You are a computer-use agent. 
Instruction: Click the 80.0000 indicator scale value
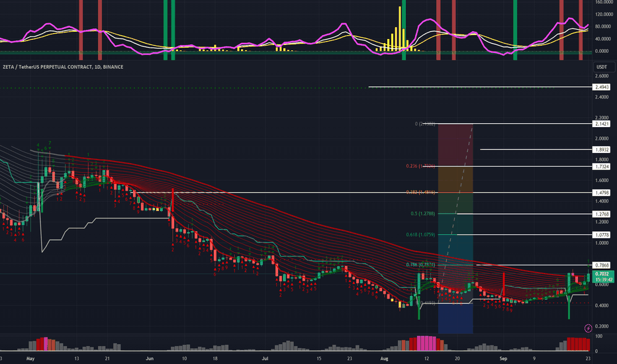(604, 26)
